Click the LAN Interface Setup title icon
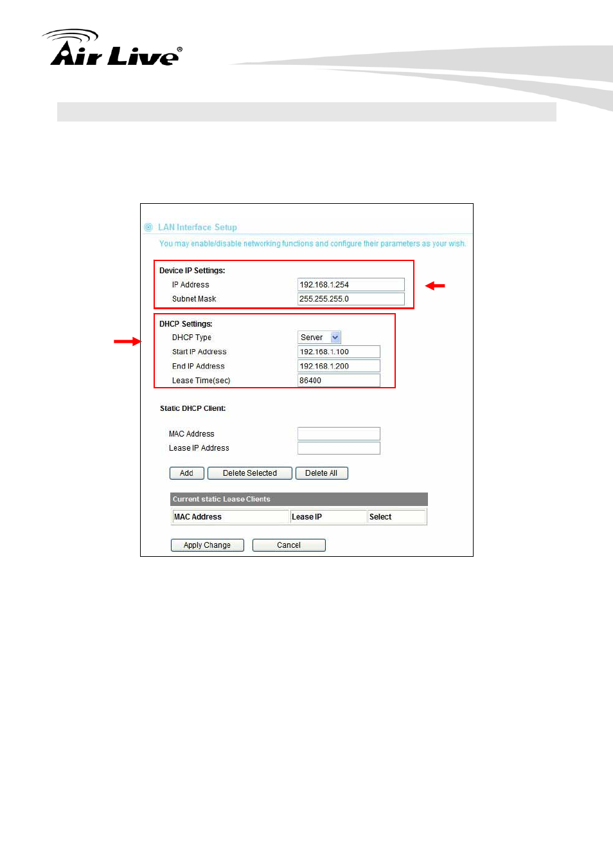This screenshot has height=868, width=613. tap(148, 227)
